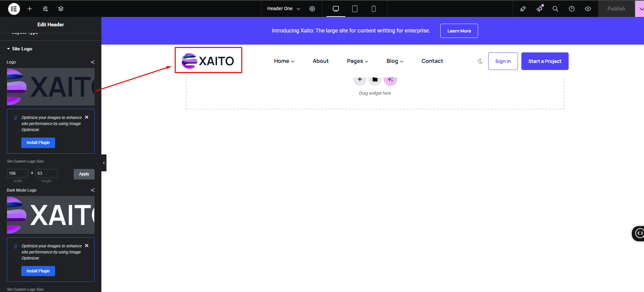The height and width of the screenshot is (292, 644).
Task: Open the Finder search icon in top bar
Action: pyautogui.click(x=555, y=9)
